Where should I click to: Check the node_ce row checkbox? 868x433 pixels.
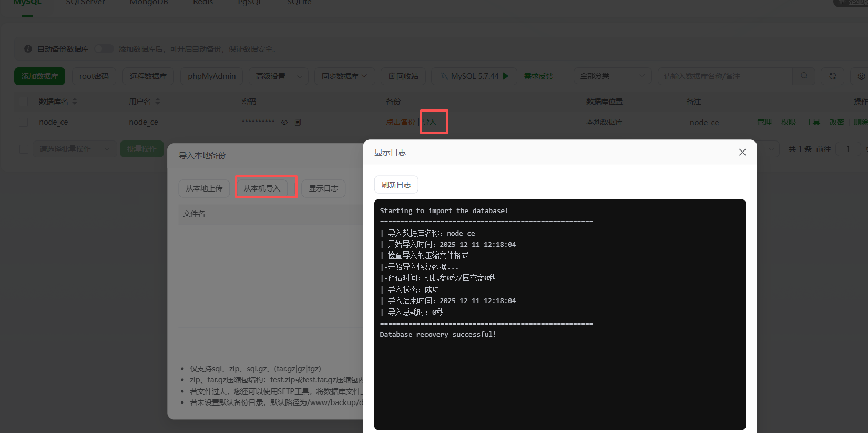tap(23, 122)
